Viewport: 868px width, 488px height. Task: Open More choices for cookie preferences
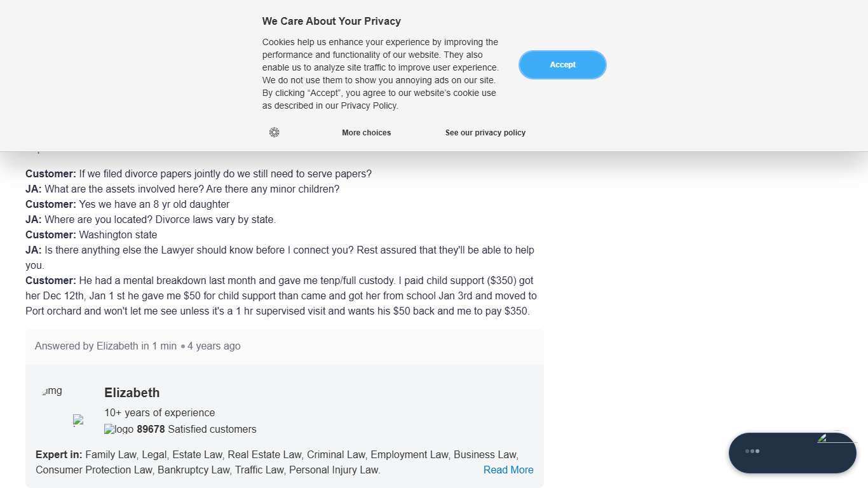tap(366, 133)
